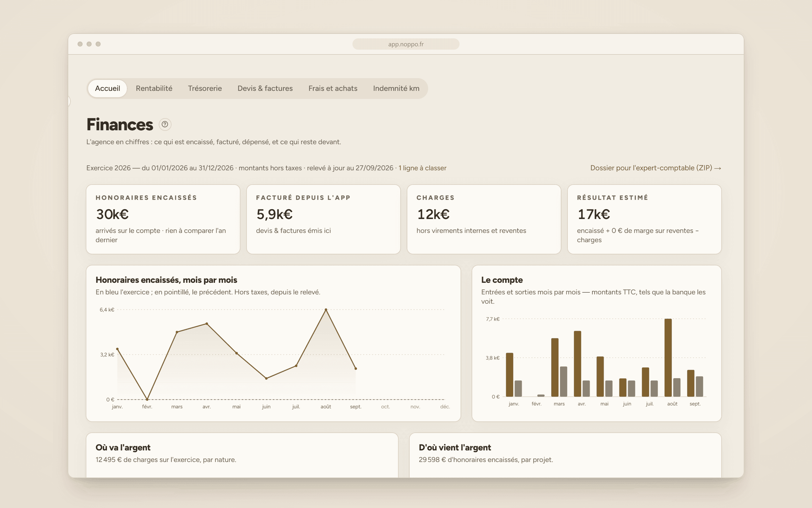Open the Frais et achats tab
The image size is (812, 508).
coord(333,88)
